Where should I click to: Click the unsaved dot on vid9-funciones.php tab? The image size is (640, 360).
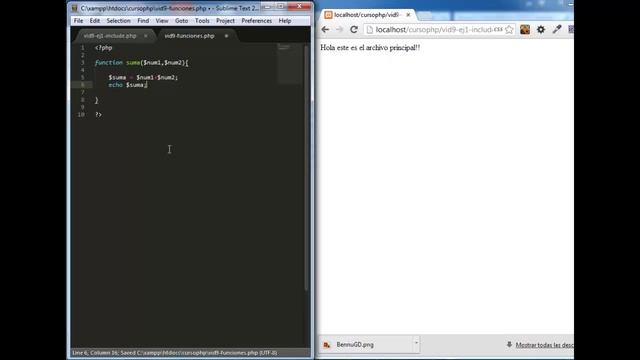click(226, 36)
